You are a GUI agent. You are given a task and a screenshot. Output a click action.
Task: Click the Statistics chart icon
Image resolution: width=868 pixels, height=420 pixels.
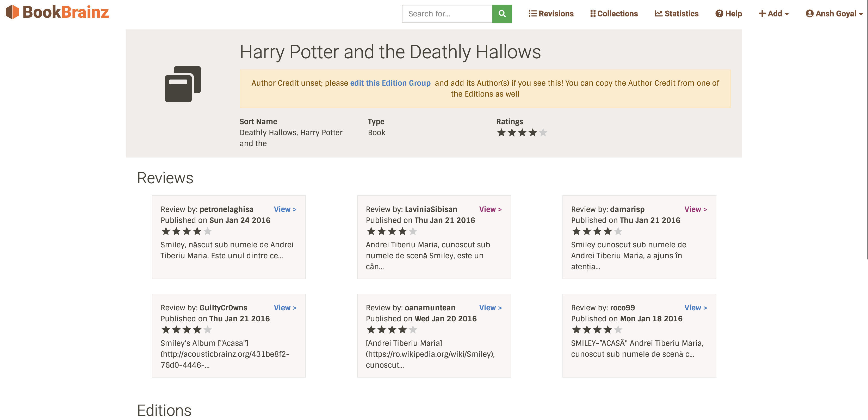click(658, 14)
